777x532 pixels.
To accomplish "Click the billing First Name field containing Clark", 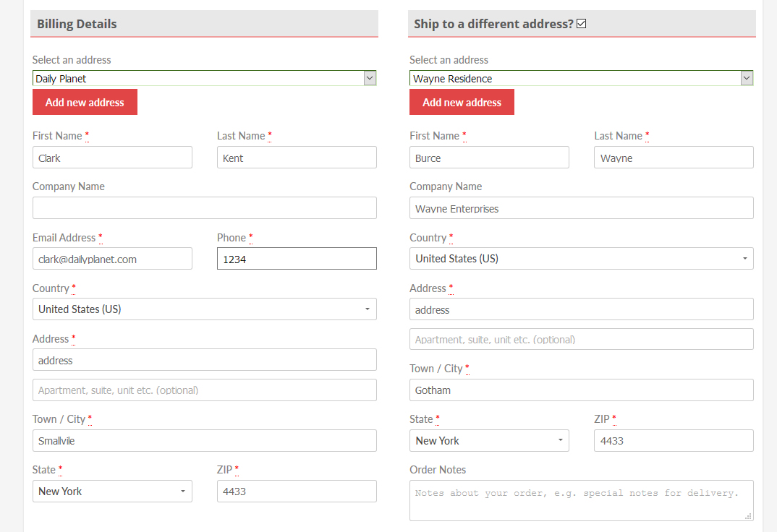I will [x=112, y=158].
